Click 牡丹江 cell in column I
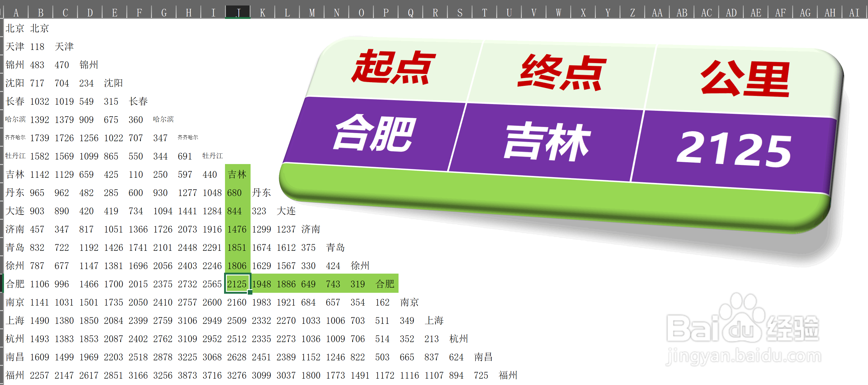The image size is (868, 385). click(213, 156)
